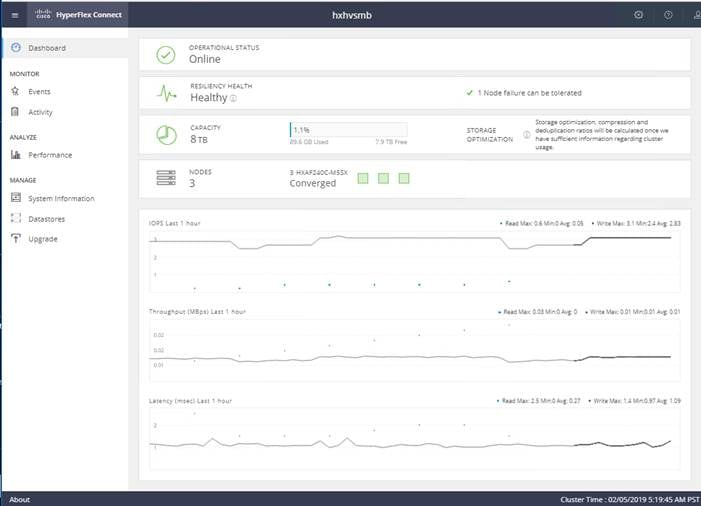Click the Upgrade arrow icon
The width and height of the screenshot is (701, 506).
coord(16,239)
